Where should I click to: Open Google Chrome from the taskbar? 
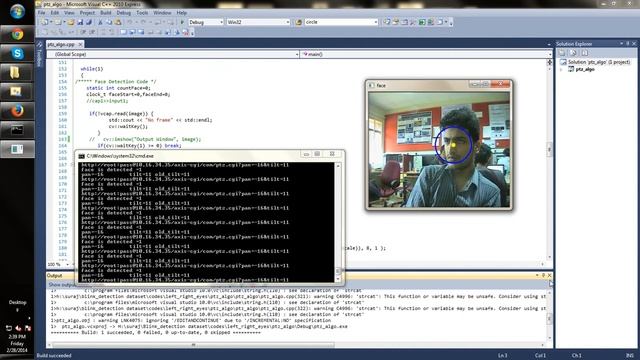point(17,34)
